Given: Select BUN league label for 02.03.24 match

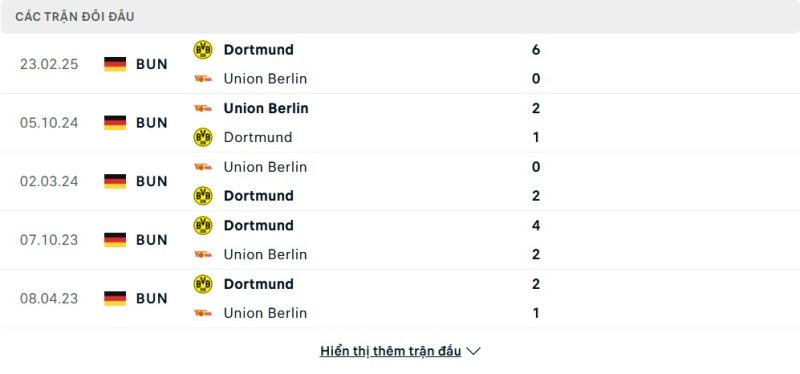Looking at the screenshot, I should 152,181.
